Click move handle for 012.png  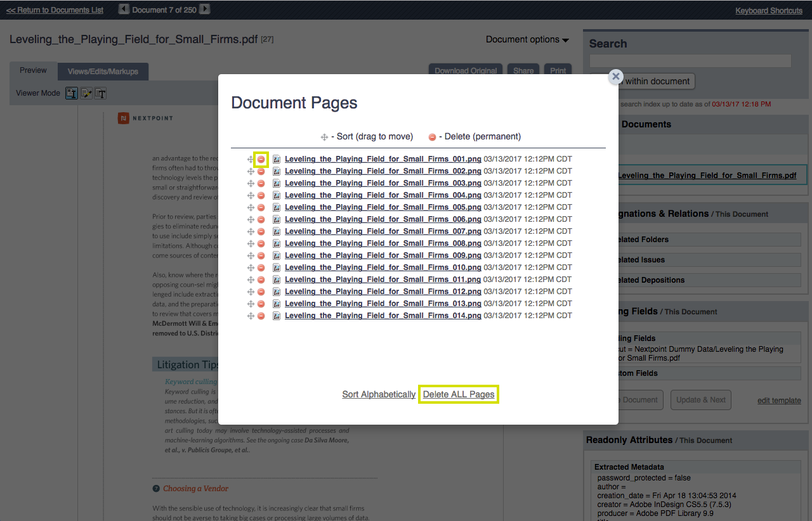point(251,292)
